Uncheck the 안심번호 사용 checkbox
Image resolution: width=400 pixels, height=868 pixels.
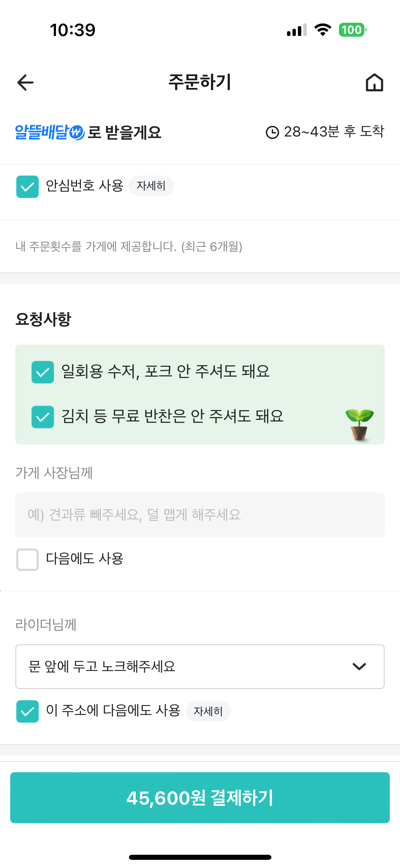coord(27,186)
